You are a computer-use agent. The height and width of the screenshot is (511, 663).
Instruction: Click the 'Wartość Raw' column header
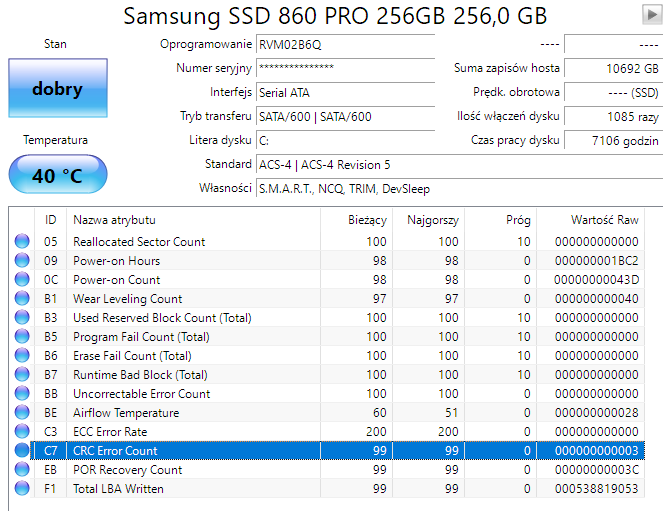(x=590, y=220)
